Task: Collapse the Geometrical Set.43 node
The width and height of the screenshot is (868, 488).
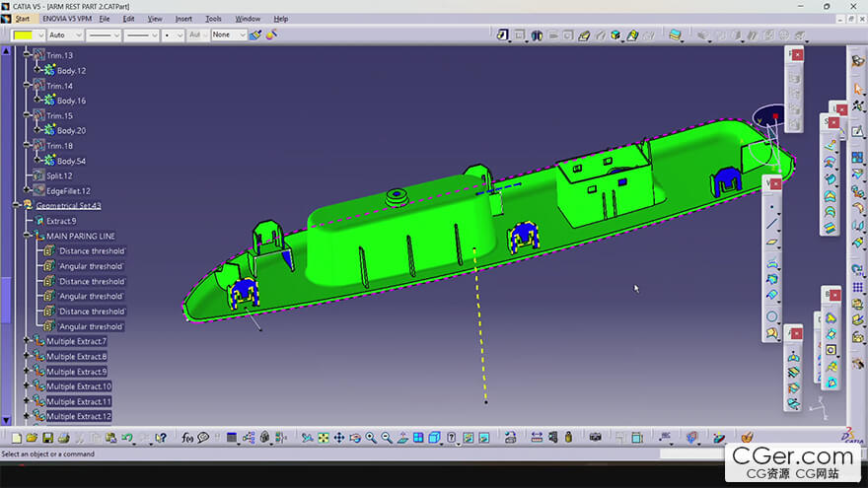Action: (16, 205)
